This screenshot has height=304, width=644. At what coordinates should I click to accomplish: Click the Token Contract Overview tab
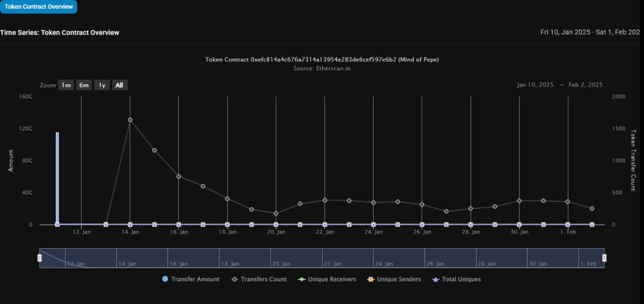[x=38, y=7]
